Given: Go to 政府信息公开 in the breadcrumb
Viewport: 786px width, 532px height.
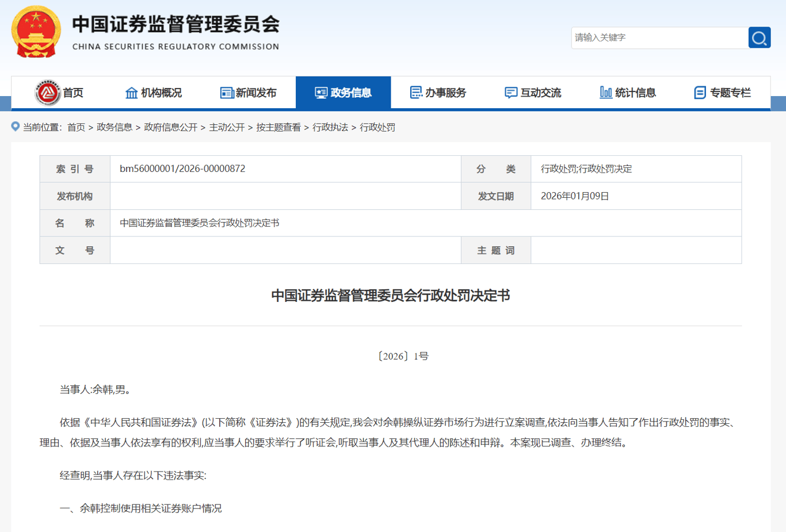Looking at the screenshot, I should (170, 127).
